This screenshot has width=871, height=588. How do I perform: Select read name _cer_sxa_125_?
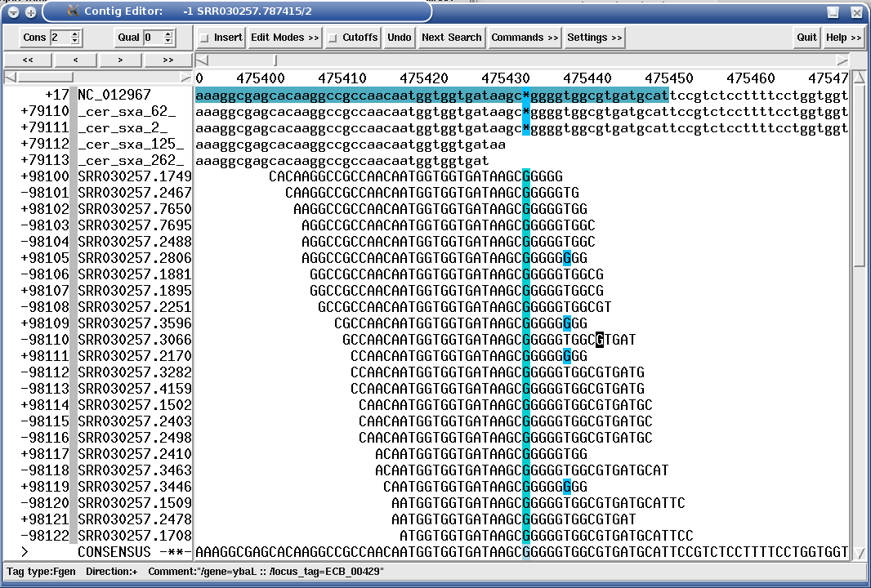click(131, 144)
